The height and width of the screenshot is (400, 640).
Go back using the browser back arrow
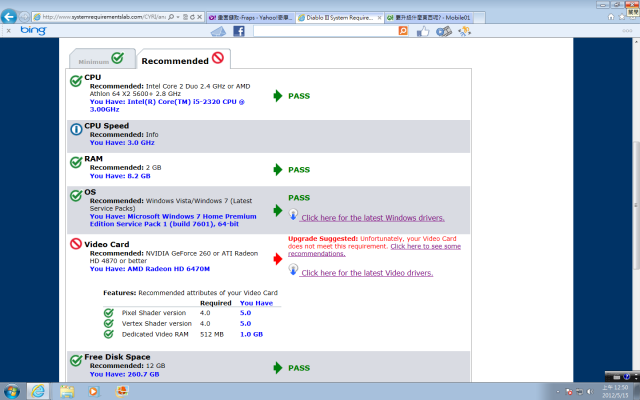tap(9, 17)
